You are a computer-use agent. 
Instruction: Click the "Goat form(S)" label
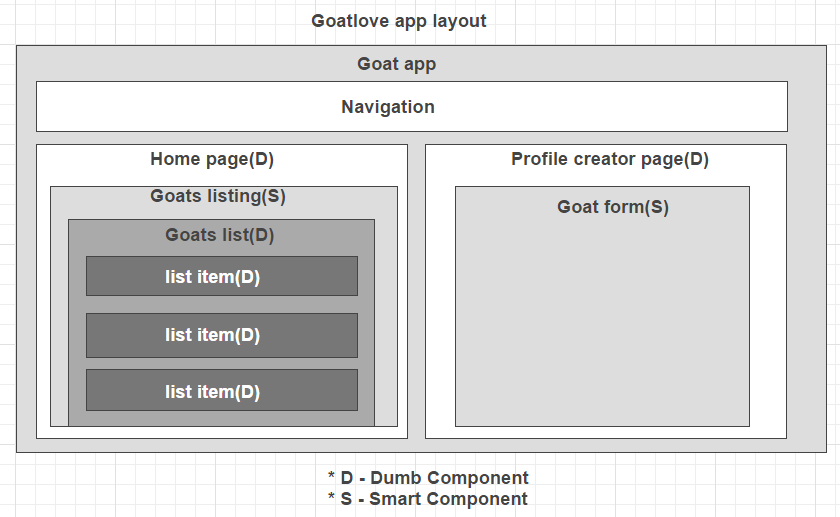613,207
